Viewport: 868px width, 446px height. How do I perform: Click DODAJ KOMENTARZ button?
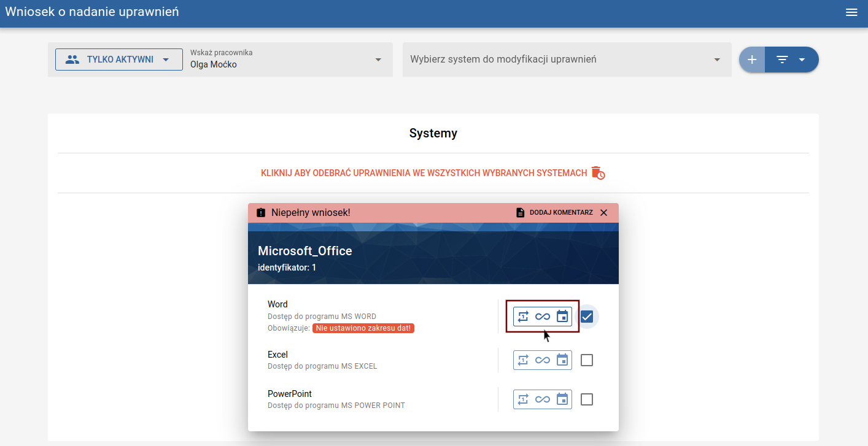554,212
